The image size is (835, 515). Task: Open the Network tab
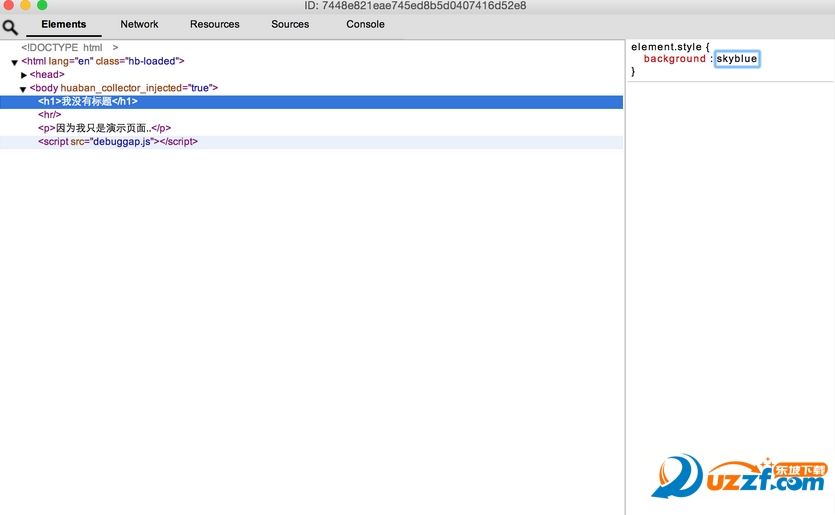pos(139,24)
